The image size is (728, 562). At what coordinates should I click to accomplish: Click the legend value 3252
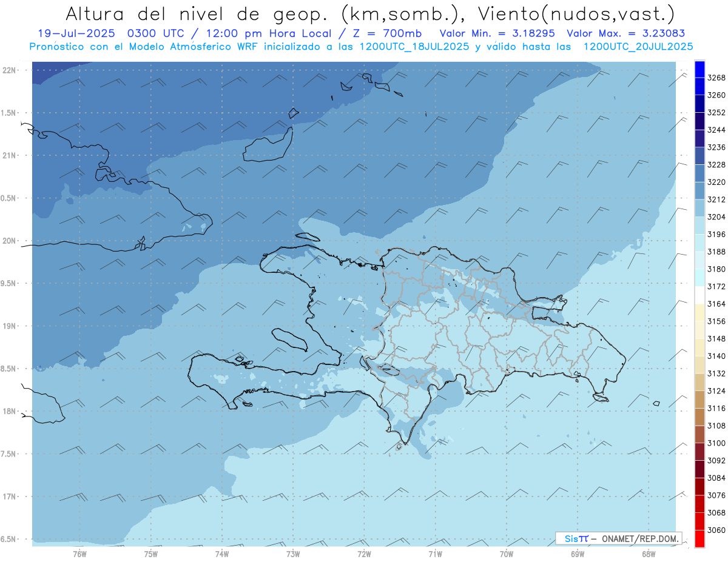tap(716, 113)
